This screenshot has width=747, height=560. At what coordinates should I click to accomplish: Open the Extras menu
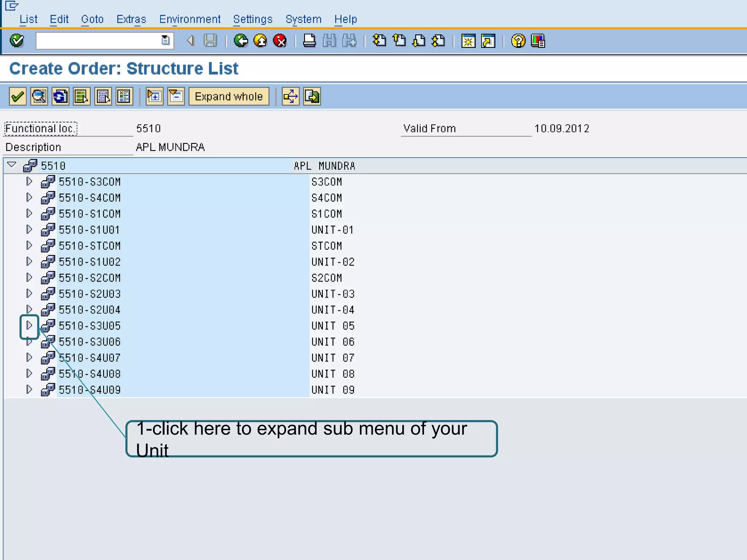click(131, 19)
